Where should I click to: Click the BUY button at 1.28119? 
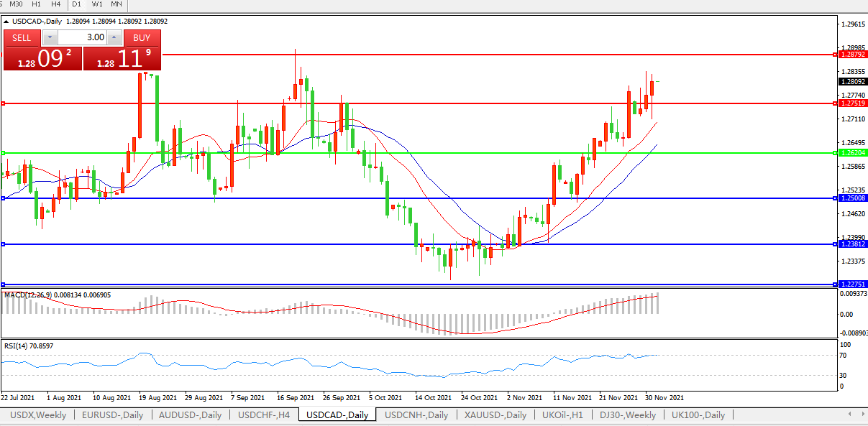coord(142,37)
